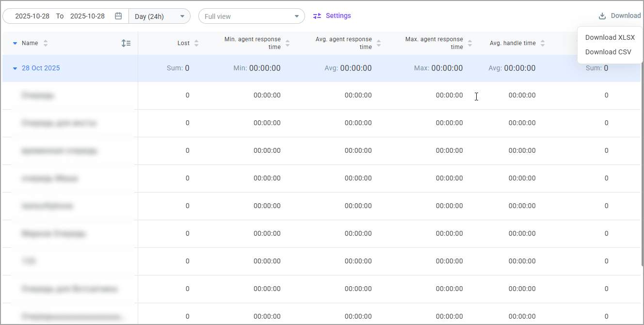Screen dimensions: 644x325
Task: Open the Full view dropdown
Action: click(x=251, y=16)
